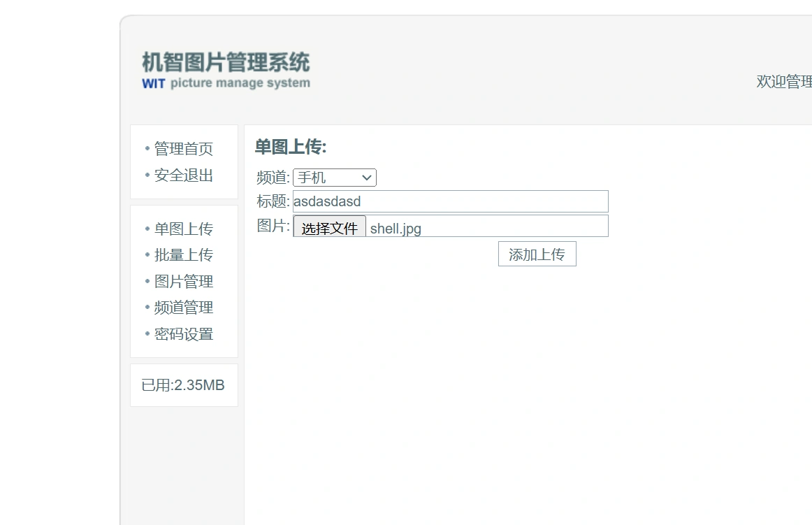The height and width of the screenshot is (525, 812).
Task: Select 单图上传 in the sidebar menu
Action: pos(183,229)
